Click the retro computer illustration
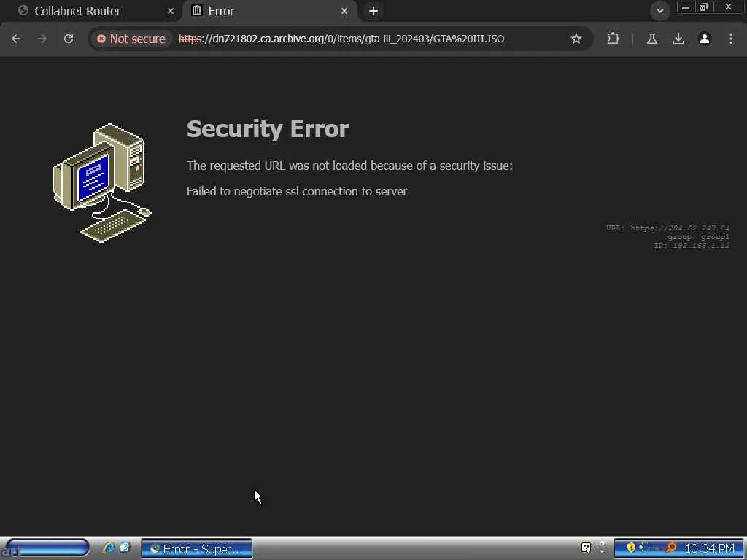 [x=102, y=183]
